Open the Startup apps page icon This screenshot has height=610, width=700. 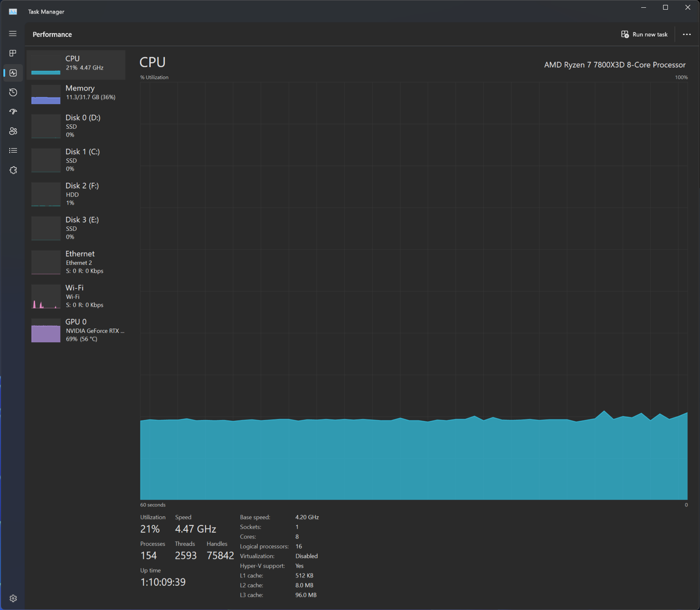[13, 112]
